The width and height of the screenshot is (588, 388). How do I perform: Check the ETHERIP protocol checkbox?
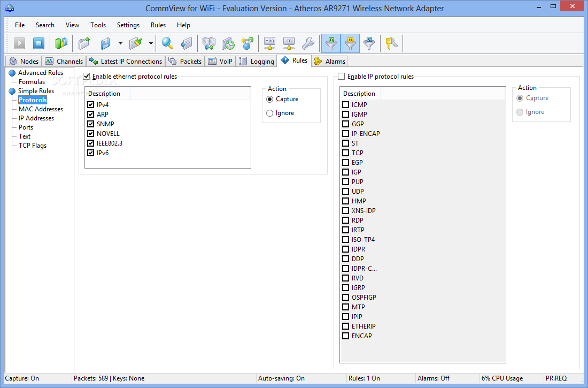(346, 326)
